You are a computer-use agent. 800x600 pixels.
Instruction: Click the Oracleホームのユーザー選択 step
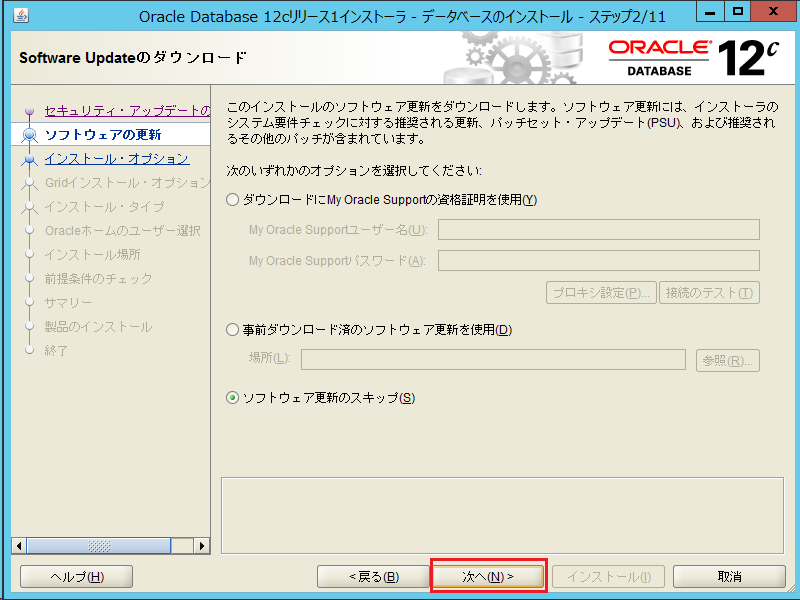122,230
